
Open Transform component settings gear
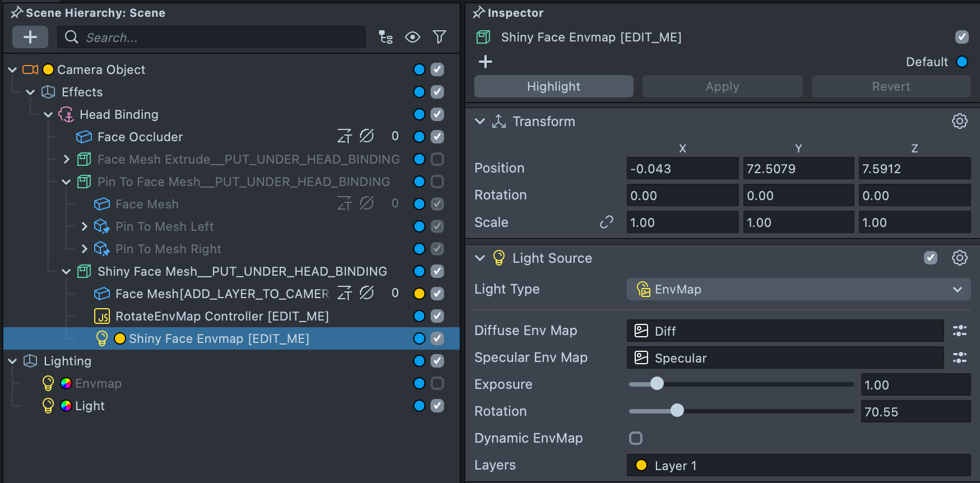[959, 122]
